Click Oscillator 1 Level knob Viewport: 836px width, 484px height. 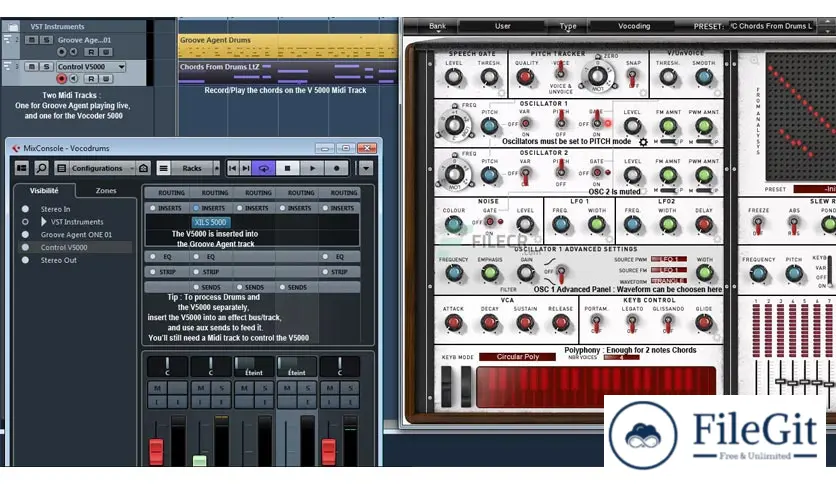pos(632,126)
